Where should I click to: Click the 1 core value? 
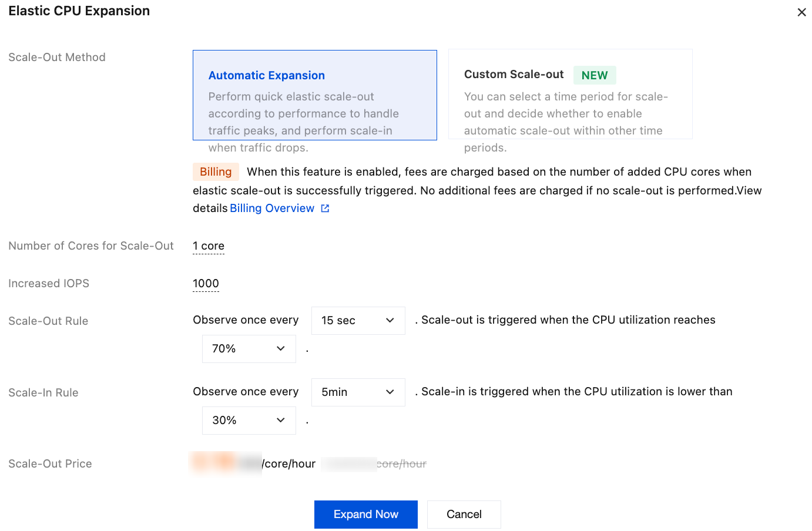click(x=209, y=246)
